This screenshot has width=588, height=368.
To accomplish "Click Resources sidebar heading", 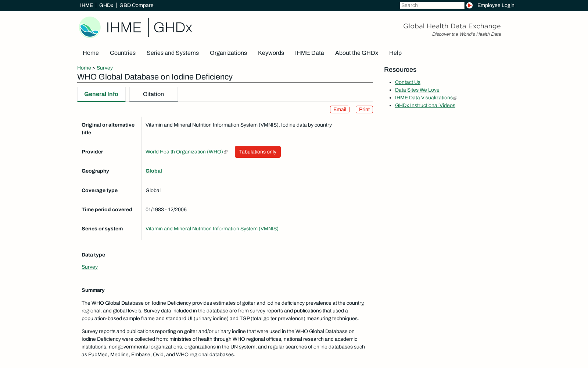I will click(x=400, y=70).
